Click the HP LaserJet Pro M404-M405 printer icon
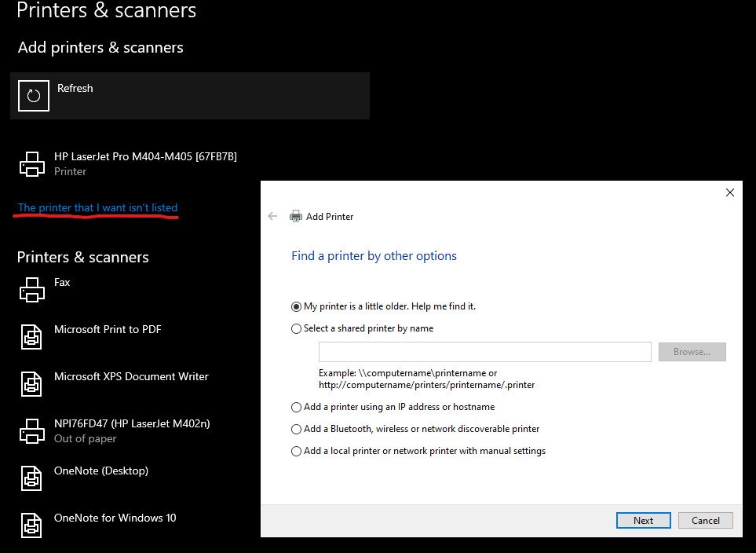756x553 pixels. (31, 164)
